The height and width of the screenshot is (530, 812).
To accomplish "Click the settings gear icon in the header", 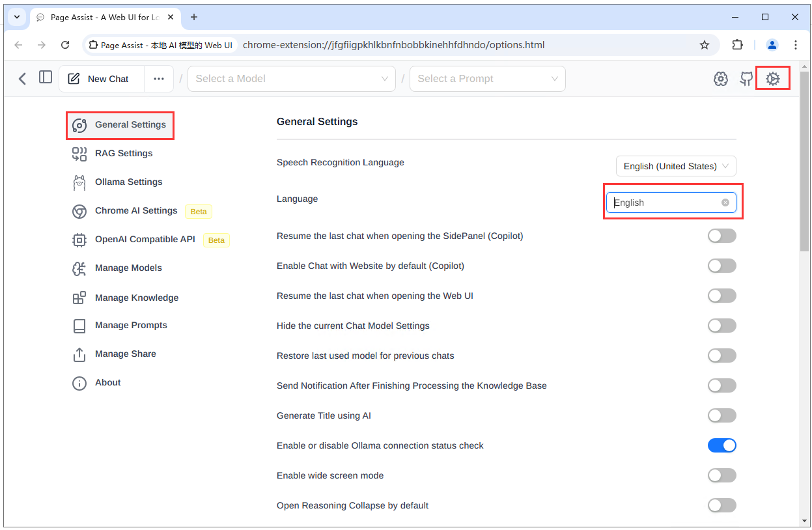I will pos(773,79).
